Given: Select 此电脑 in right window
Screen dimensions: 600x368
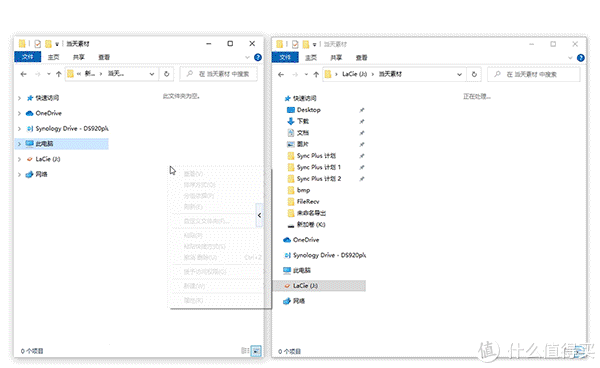Looking at the screenshot, I should coord(297,270).
